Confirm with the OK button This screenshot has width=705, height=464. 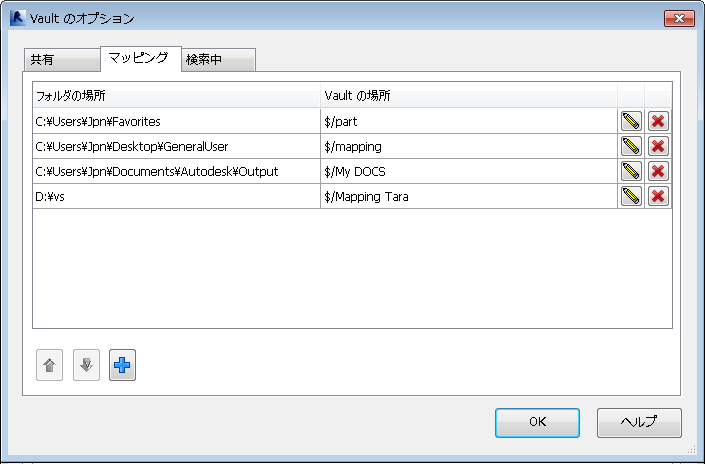point(537,423)
